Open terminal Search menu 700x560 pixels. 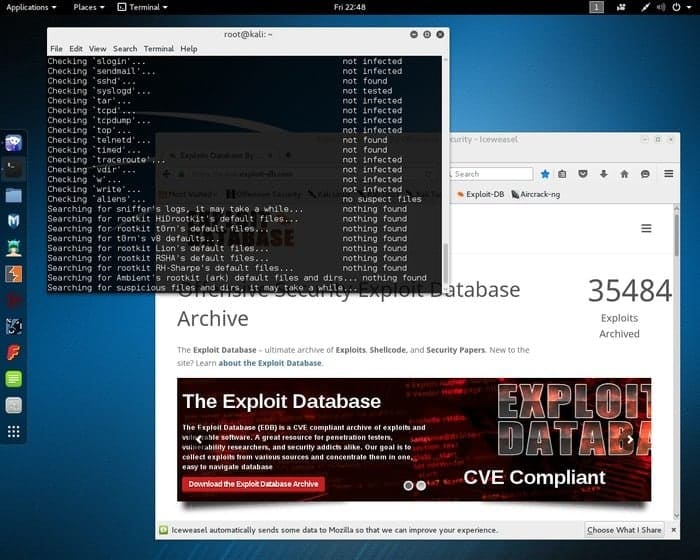click(125, 49)
